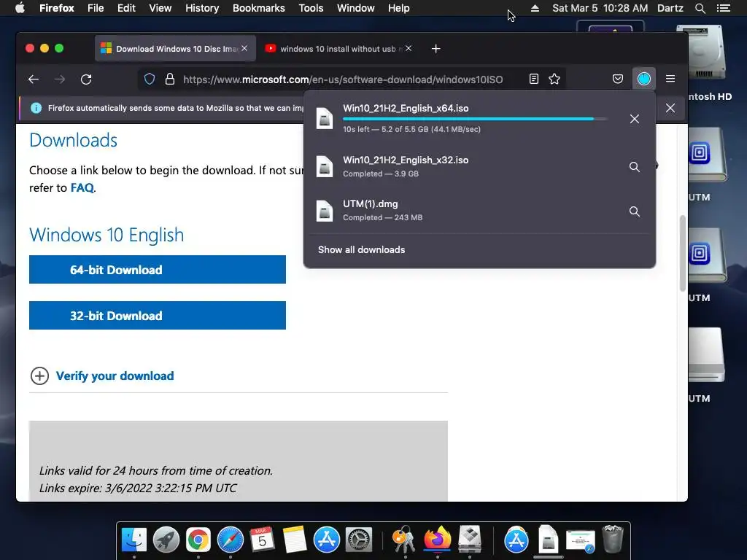Viewport: 747px width, 560px height.
Task: Open Calendar from the Dock
Action: pyautogui.click(x=262, y=540)
